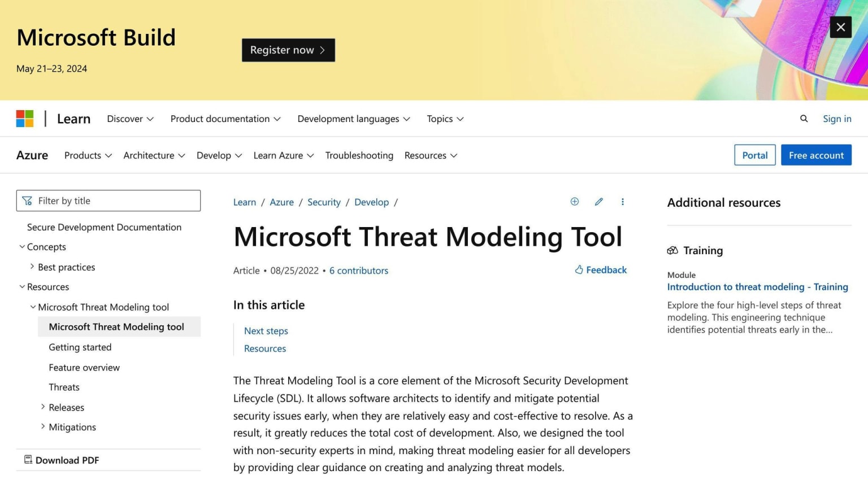
Task: Open the Development languages dropdown
Action: point(354,119)
